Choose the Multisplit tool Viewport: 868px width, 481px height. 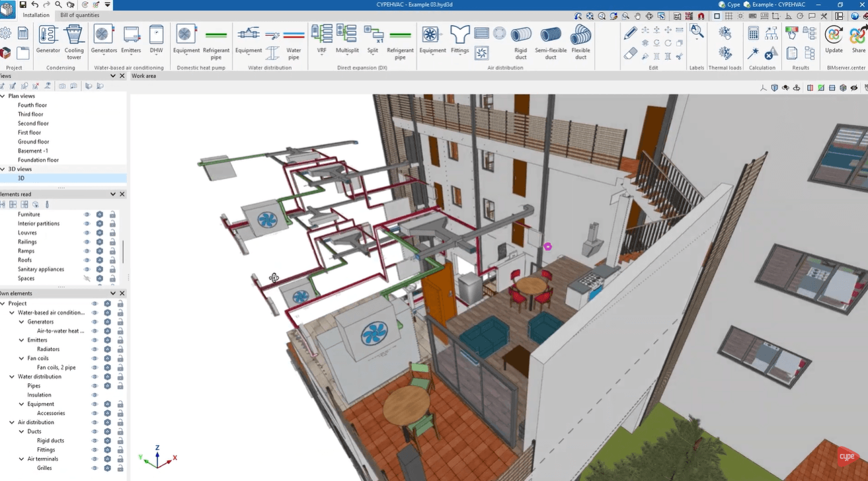(347, 39)
